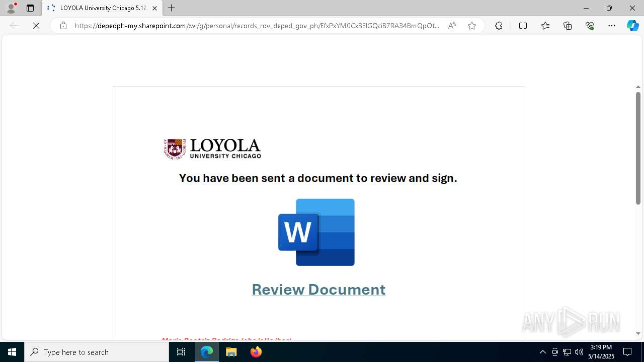This screenshot has height=362, width=644.
Task: Focus the sharepoint URL address bar
Action: (x=257, y=26)
